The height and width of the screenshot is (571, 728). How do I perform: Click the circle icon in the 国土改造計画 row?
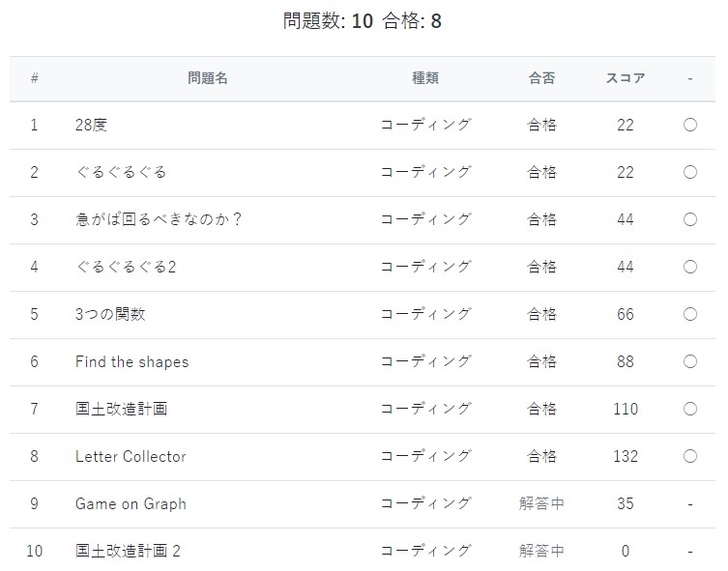690,409
